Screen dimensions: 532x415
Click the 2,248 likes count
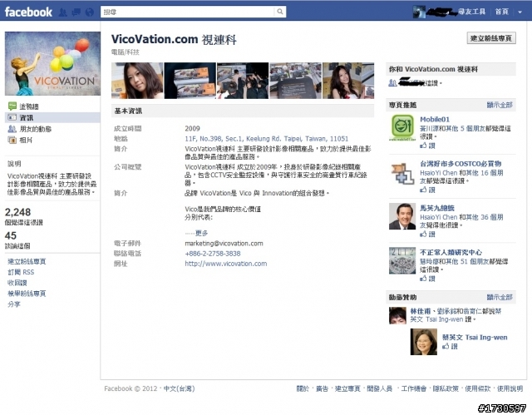pos(17,212)
